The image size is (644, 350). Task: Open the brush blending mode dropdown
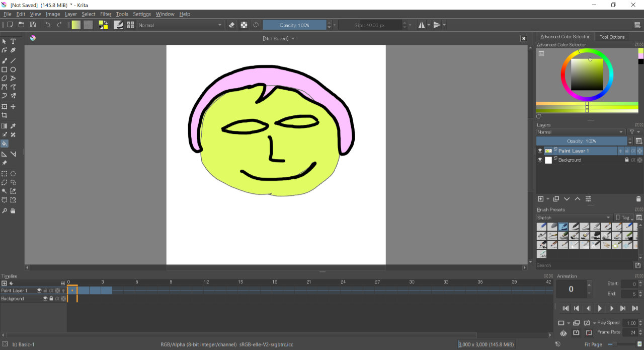click(x=180, y=25)
